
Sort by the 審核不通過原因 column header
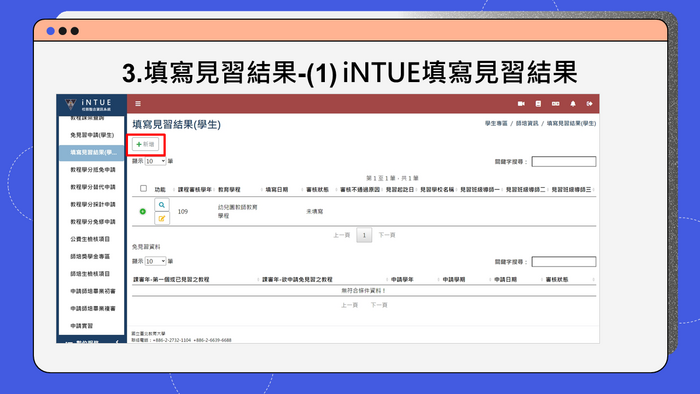pos(360,190)
